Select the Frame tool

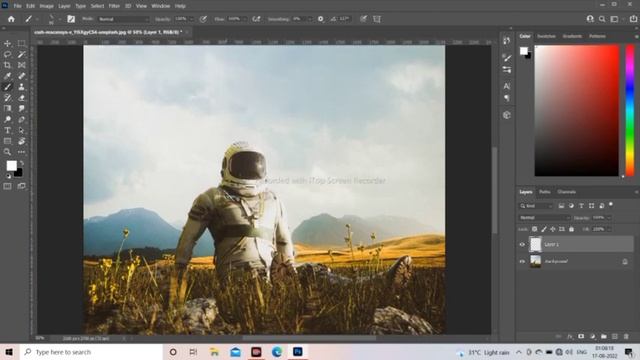click(x=22, y=65)
